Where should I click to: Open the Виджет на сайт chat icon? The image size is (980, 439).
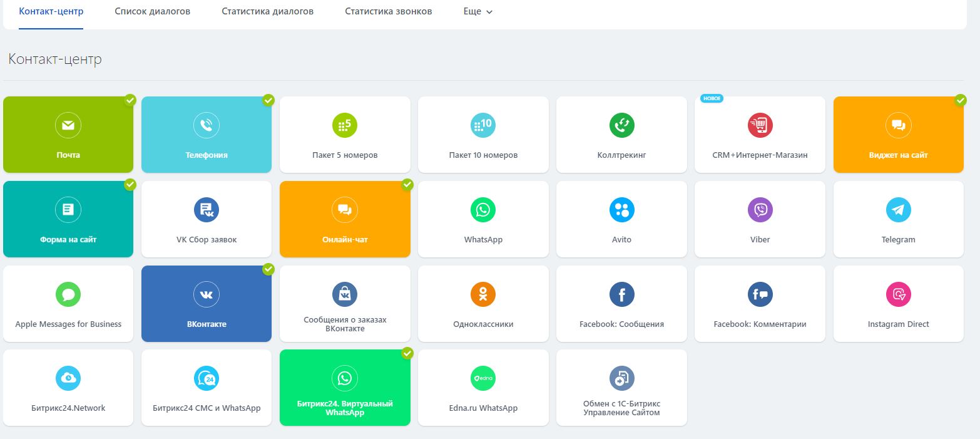tap(899, 126)
